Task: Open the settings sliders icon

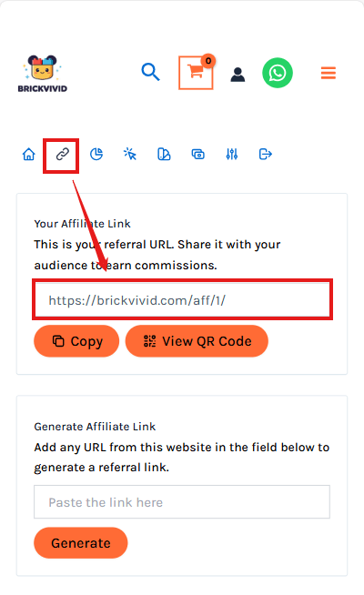Action: pyautogui.click(x=232, y=155)
